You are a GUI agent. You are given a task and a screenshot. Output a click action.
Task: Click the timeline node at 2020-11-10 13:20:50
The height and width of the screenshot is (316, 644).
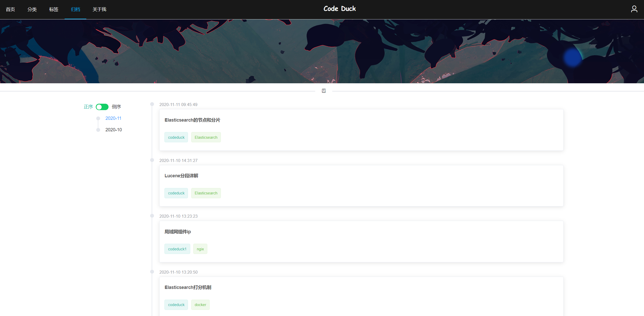pyautogui.click(x=152, y=272)
